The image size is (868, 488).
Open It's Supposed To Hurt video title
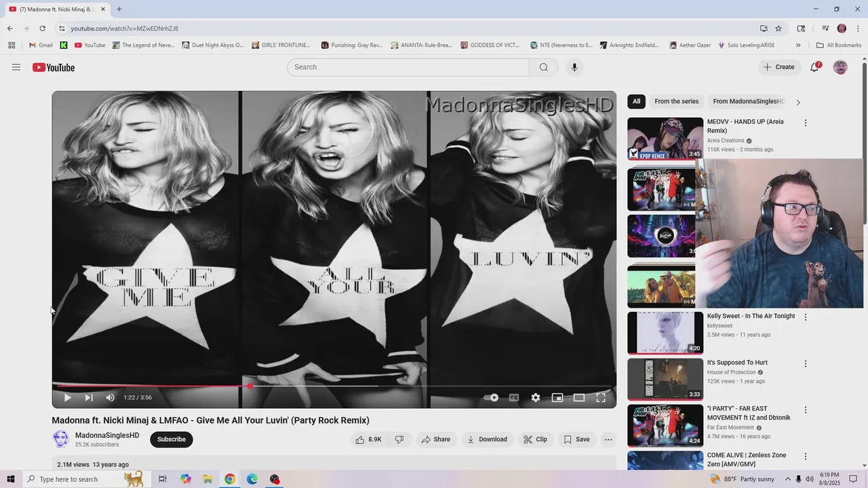click(x=737, y=363)
